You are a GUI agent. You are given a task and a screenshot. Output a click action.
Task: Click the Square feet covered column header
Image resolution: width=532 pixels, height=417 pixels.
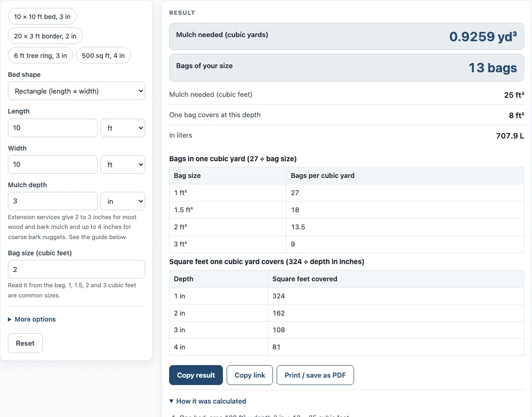(396, 279)
